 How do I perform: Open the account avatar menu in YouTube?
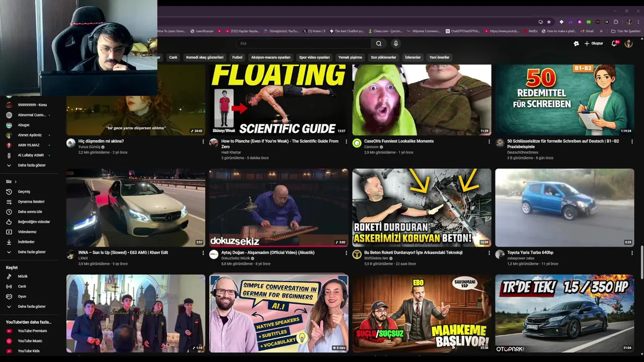click(x=628, y=43)
